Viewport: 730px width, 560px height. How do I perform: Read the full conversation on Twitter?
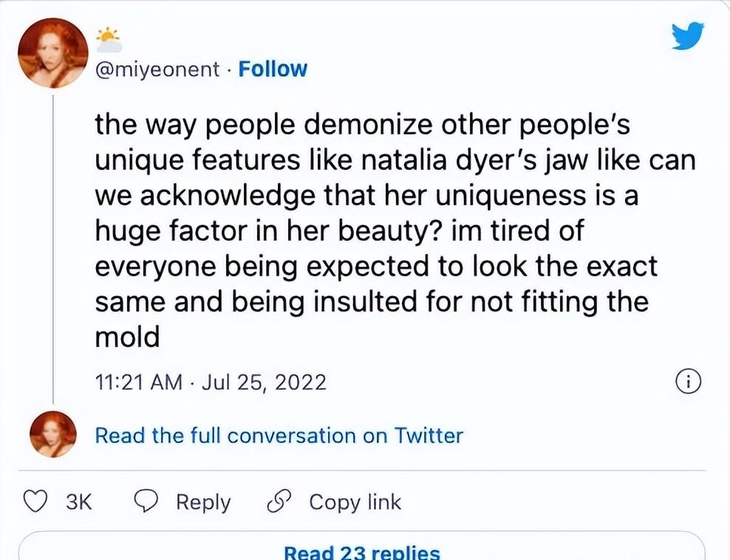[279, 435]
